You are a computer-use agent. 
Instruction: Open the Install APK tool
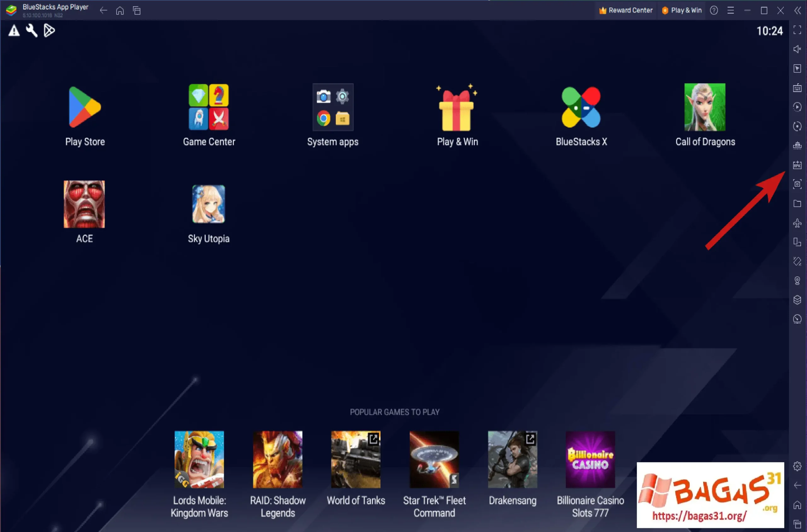[x=798, y=165]
